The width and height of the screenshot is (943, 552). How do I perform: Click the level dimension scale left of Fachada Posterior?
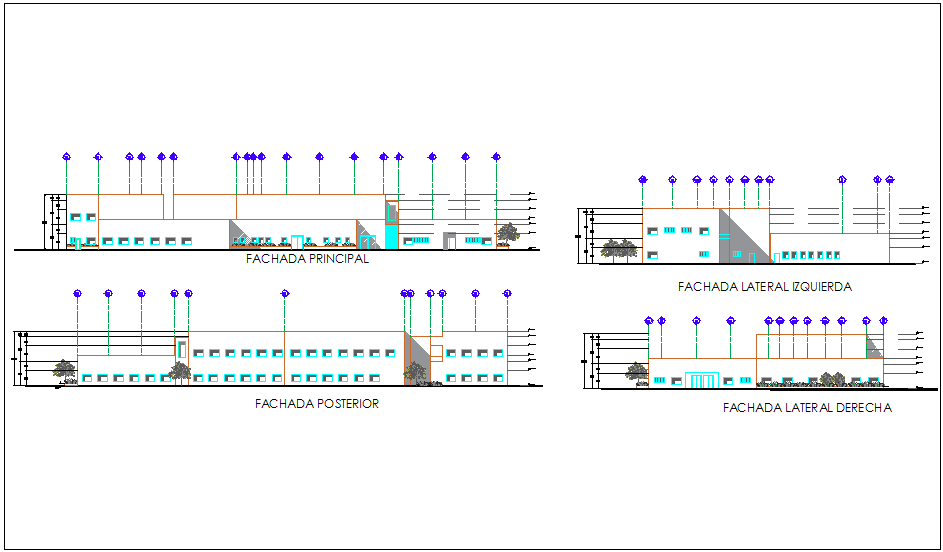point(20,357)
